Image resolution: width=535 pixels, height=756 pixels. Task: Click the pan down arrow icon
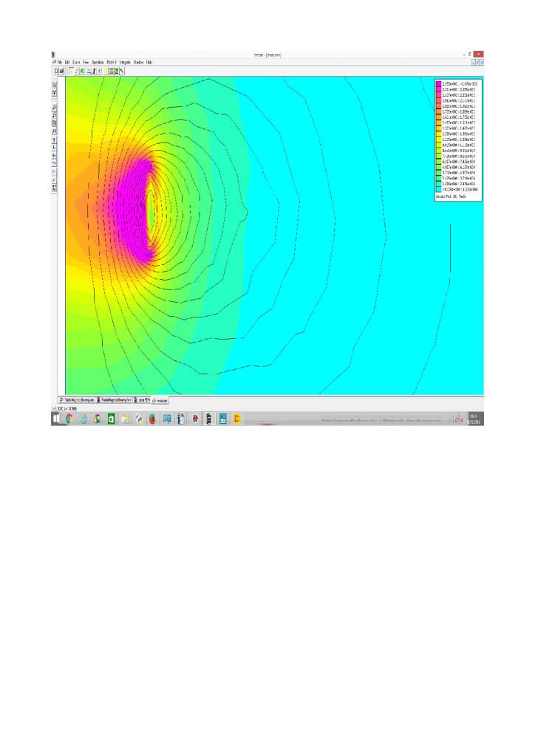[x=55, y=148]
